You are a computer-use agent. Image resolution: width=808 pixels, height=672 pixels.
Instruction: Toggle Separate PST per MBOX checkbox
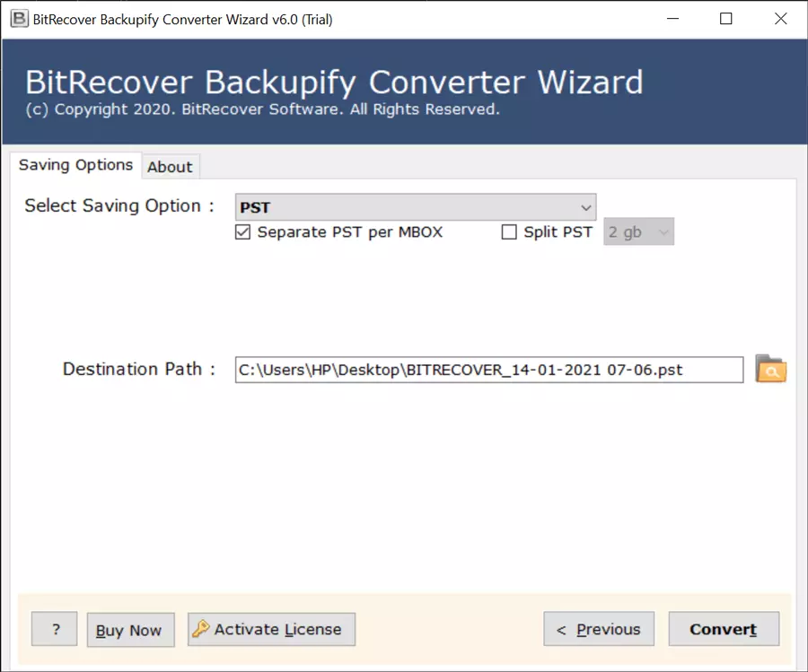[242, 232]
